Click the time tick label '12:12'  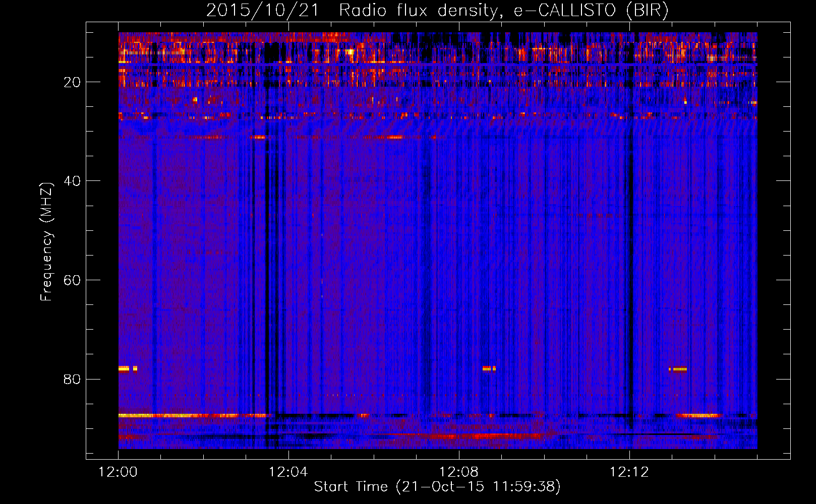tap(629, 472)
